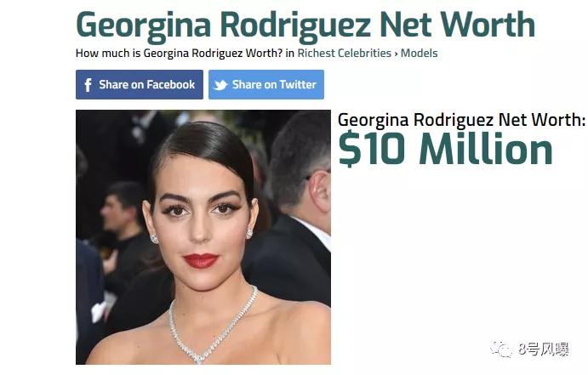Click the 'Georgina Rodriguez Net Worth:' label
The height and width of the screenshot is (375, 588).
coord(461,120)
